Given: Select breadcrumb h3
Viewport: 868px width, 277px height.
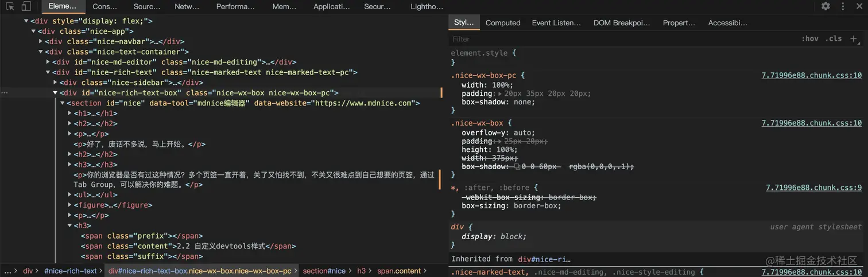Looking at the screenshot, I should 361,271.
